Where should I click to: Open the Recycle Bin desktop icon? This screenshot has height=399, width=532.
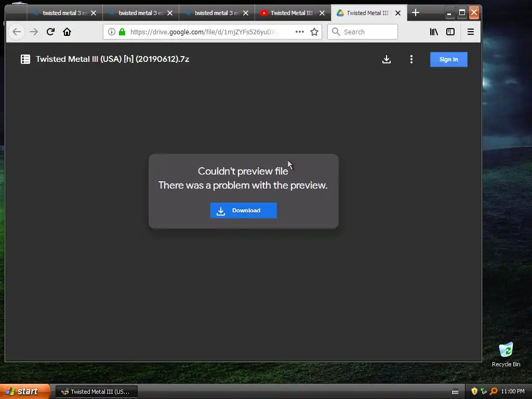pyautogui.click(x=506, y=354)
